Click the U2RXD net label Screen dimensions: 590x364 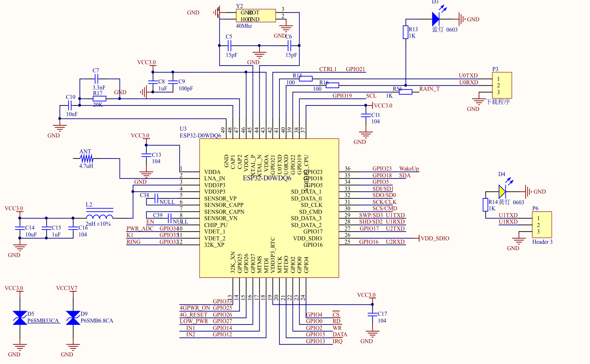click(x=395, y=242)
